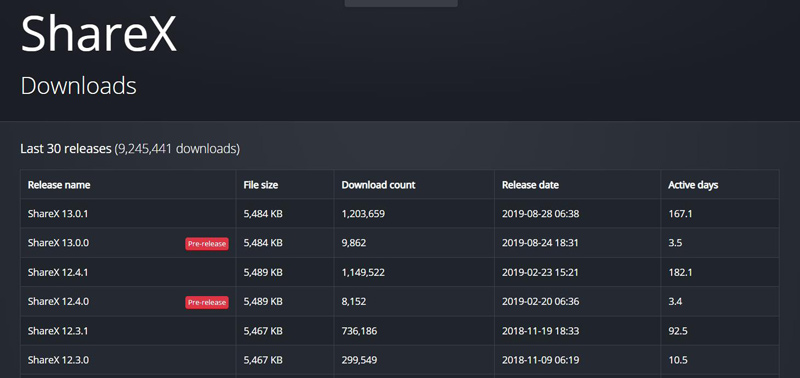Click the File size column header

[261, 185]
